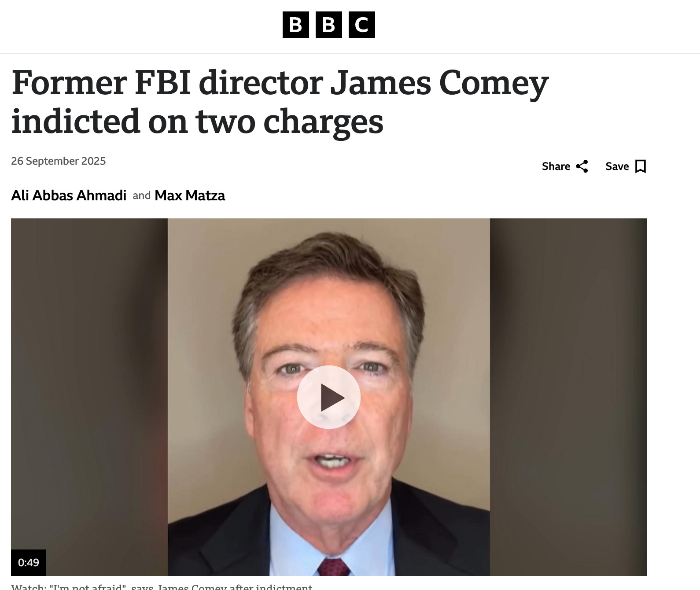The image size is (700, 590).
Task: Click the middle B block of BBC logo
Action: click(x=329, y=25)
